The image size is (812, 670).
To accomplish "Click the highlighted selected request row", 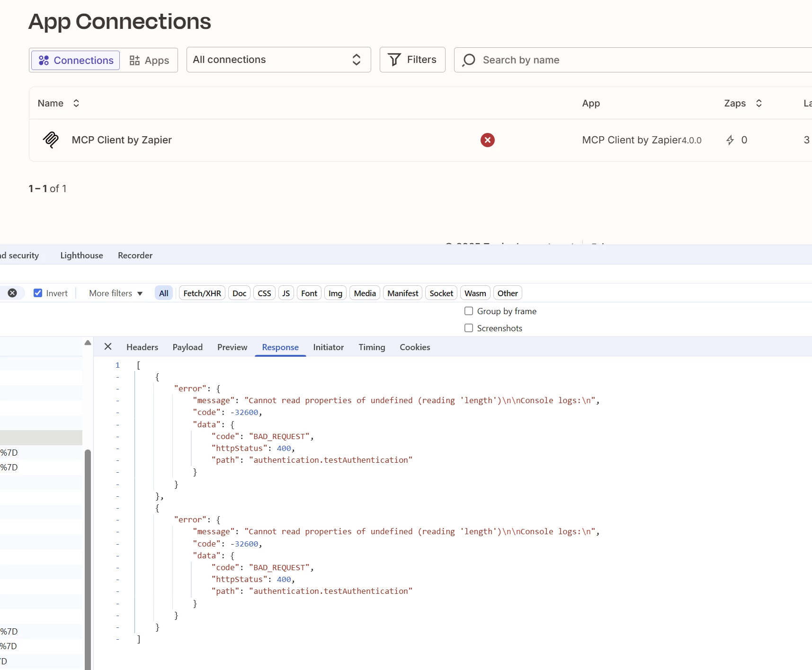I will [x=41, y=437].
